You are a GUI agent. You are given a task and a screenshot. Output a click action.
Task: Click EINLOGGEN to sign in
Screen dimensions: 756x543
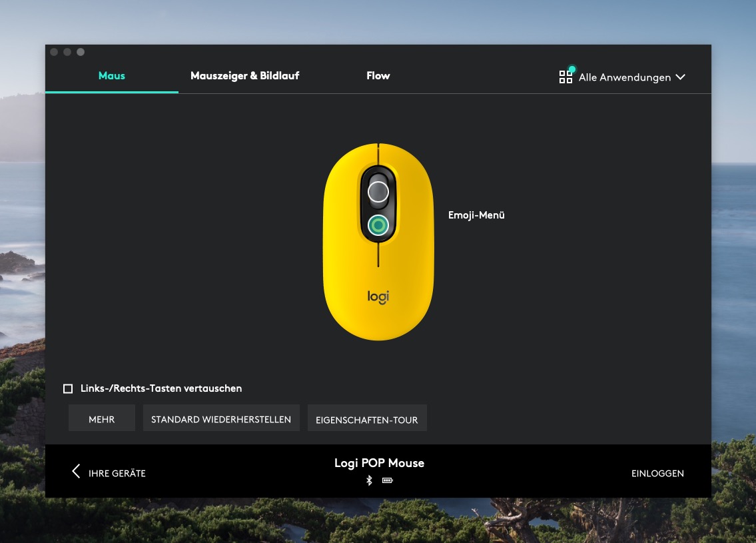(657, 474)
